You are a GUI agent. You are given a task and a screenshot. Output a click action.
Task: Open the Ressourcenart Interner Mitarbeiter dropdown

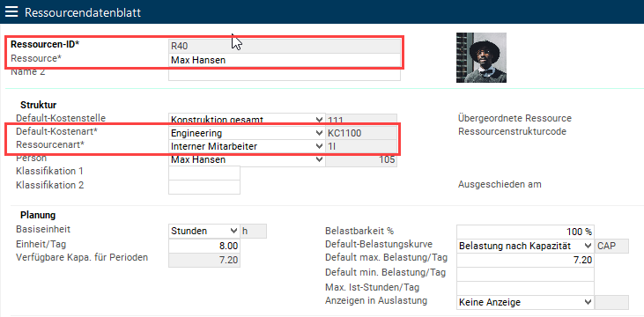247,146
